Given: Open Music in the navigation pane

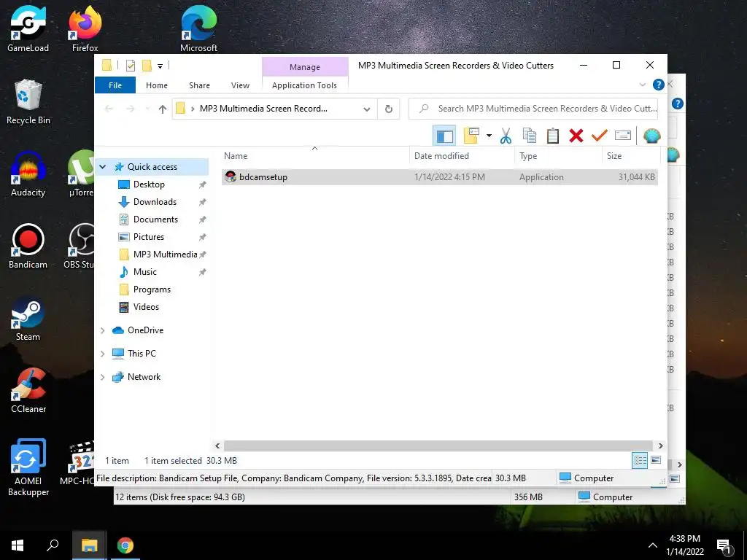Looking at the screenshot, I should pyautogui.click(x=145, y=272).
